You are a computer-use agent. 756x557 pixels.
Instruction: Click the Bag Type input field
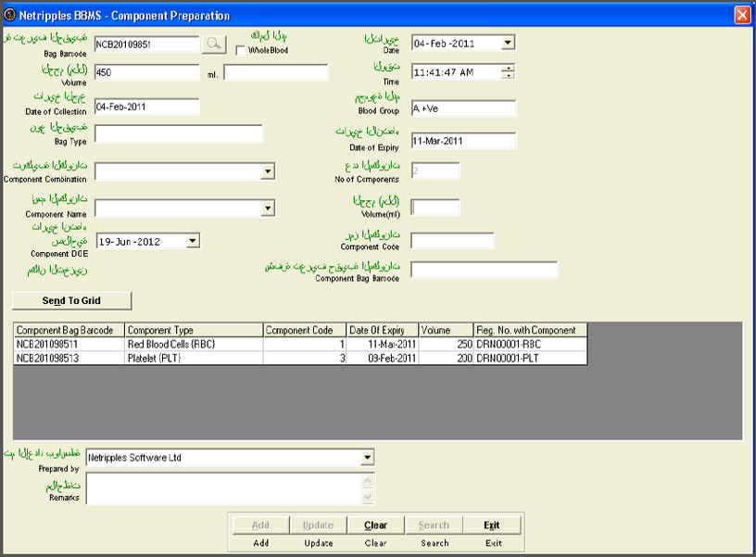(x=179, y=133)
